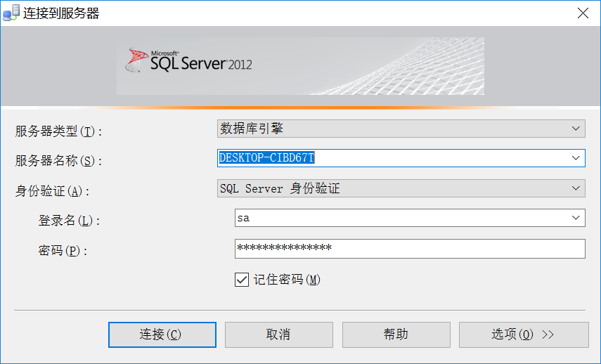Viewport: 601px width, 364px height.
Task: Click the Cancel (取消) button
Action: [x=278, y=334]
